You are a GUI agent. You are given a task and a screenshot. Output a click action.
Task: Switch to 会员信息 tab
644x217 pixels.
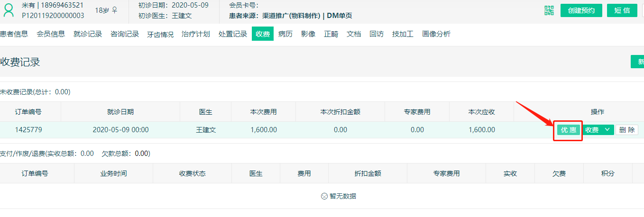[x=51, y=34]
